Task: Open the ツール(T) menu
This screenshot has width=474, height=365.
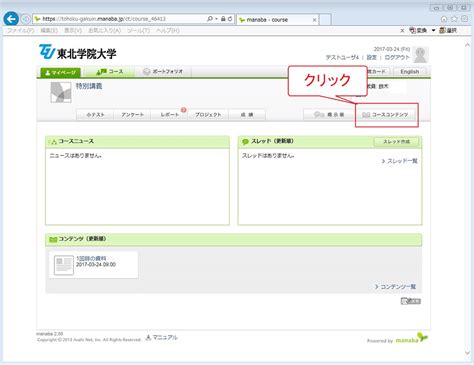Action: point(138,30)
